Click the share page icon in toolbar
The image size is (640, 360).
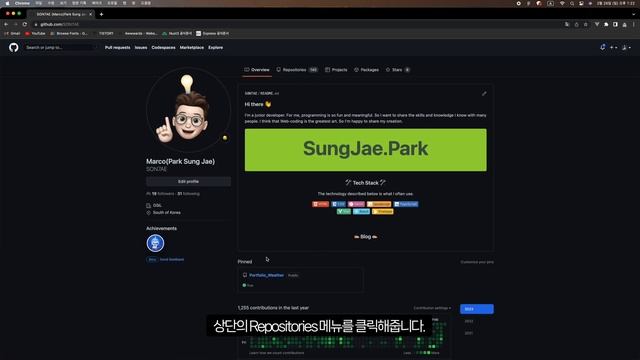pos(576,24)
